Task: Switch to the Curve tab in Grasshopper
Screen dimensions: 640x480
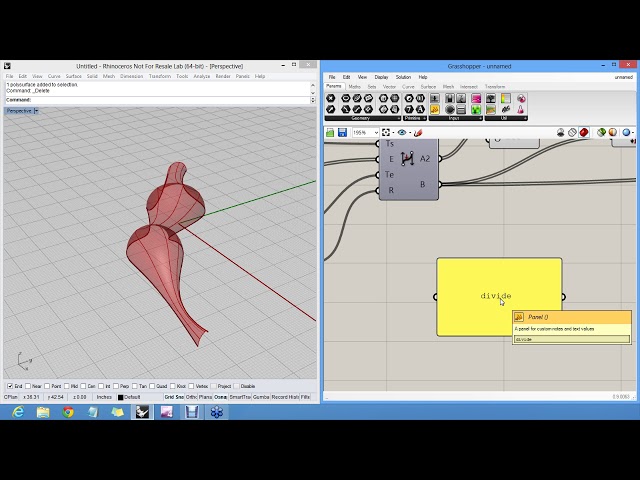Action: tap(408, 87)
